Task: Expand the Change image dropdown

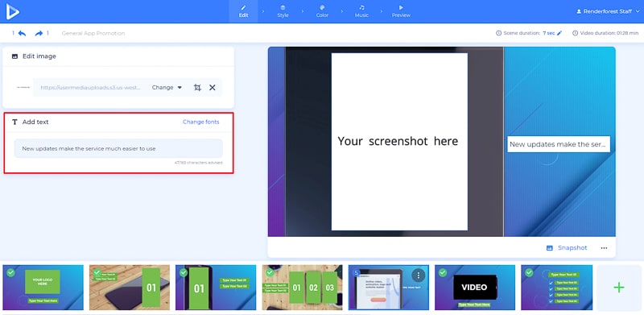Action: pyautogui.click(x=167, y=88)
